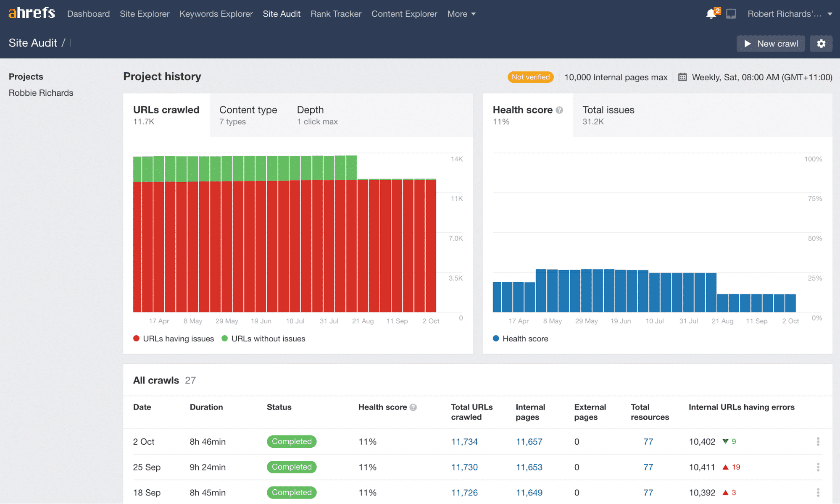The image size is (840, 504).
Task: Open the More navigation dropdown
Action: click(461, 13)
